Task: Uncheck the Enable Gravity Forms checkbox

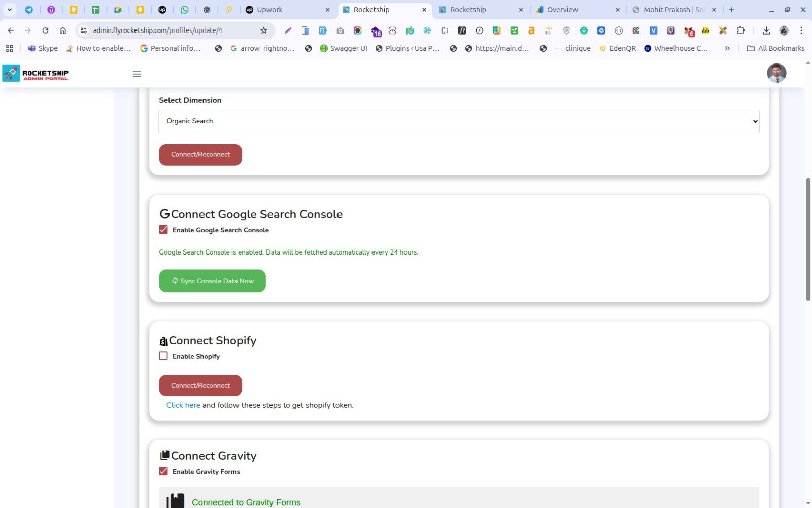Action: [163, 471]
